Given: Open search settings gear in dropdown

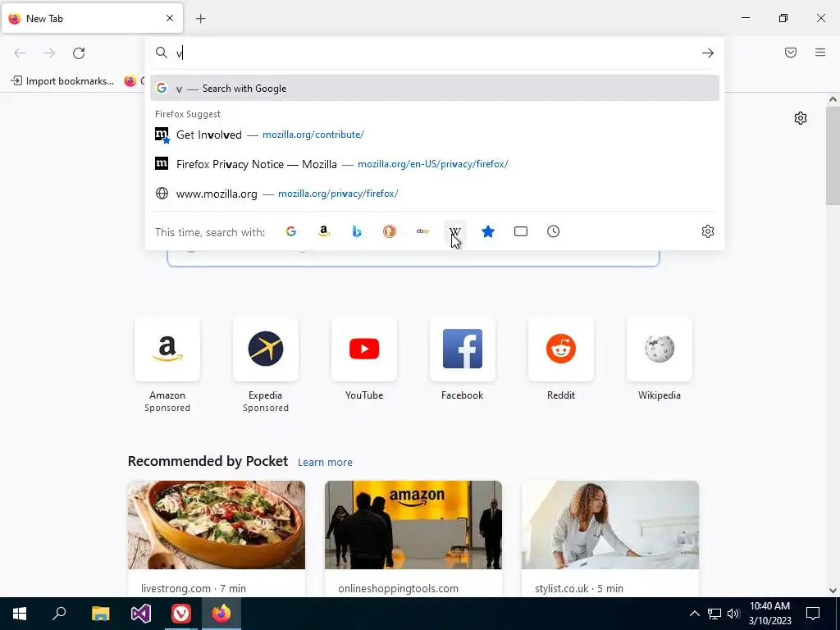Looking at the screenshot, I should (708, 231).
